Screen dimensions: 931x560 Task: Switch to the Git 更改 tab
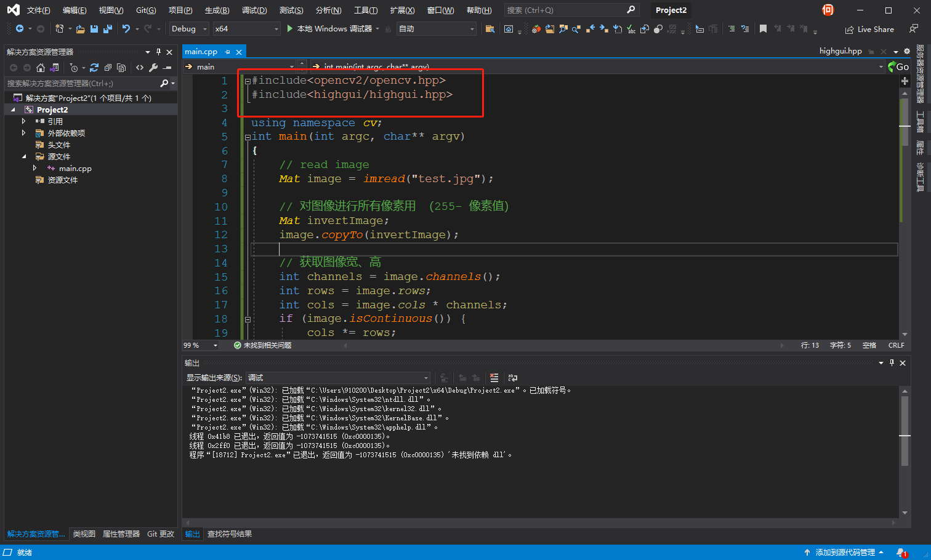(x=161, y=534)
